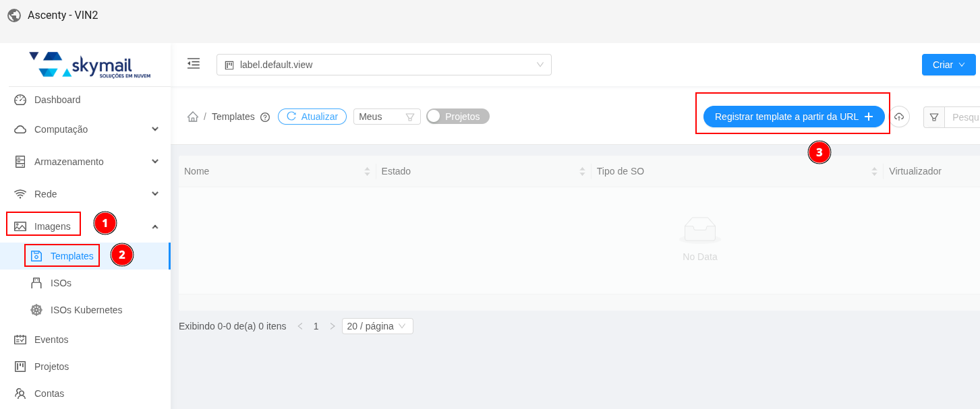Viewport: 980px width, 409px height.
Task: Open Dashboard from the sidebar
Action: [57, 100]
